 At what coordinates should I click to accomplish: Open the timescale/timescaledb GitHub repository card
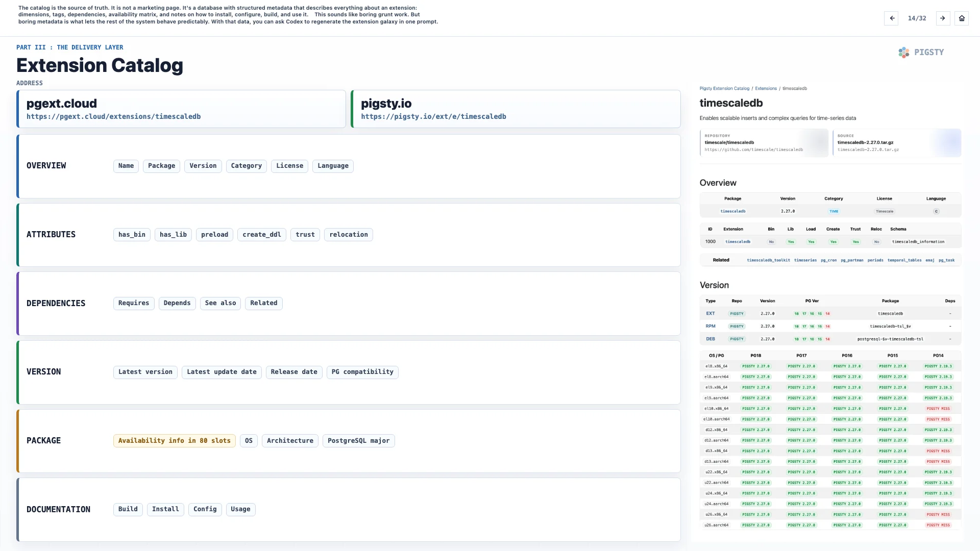764,143
